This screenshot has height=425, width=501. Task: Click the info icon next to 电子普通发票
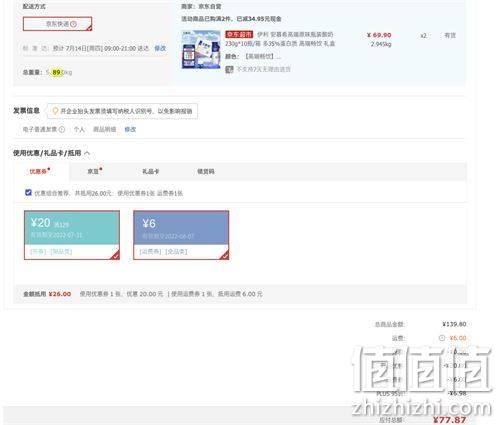click(62, 130)
